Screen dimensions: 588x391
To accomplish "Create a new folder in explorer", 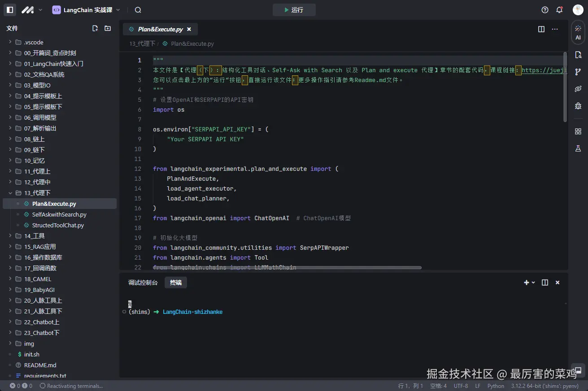I will pyautogui.click(x=108, y=28).
